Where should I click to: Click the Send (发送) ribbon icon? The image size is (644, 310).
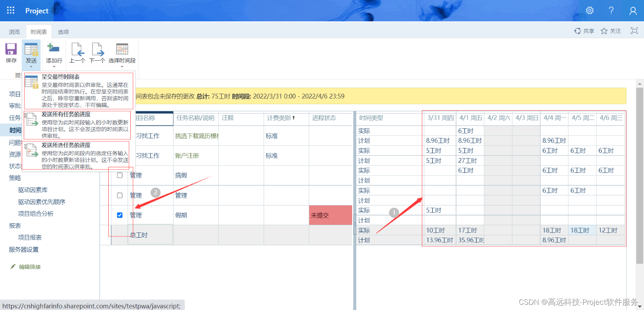[x=31, y=49]
